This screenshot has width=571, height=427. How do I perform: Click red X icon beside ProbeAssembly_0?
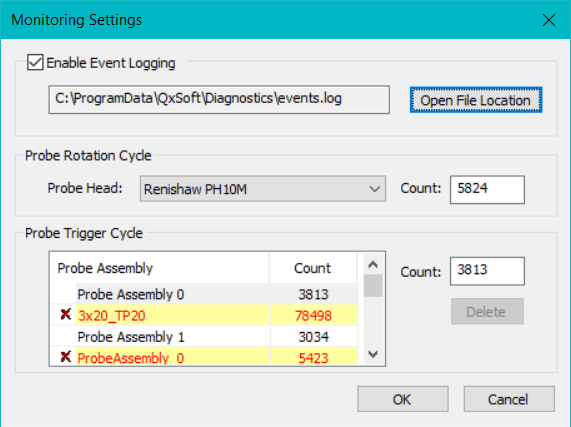[x=66, y=357]
